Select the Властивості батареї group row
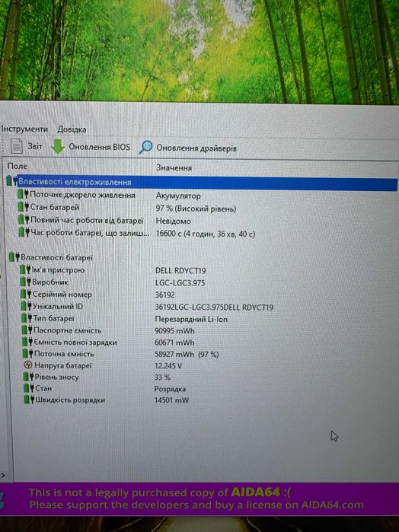This screenshot has height=532, width=399. pos(56,257)
